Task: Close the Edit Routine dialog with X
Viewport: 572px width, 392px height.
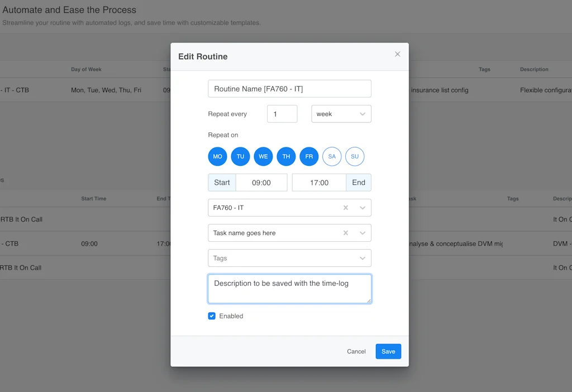Action: click(x=398, y=54)
